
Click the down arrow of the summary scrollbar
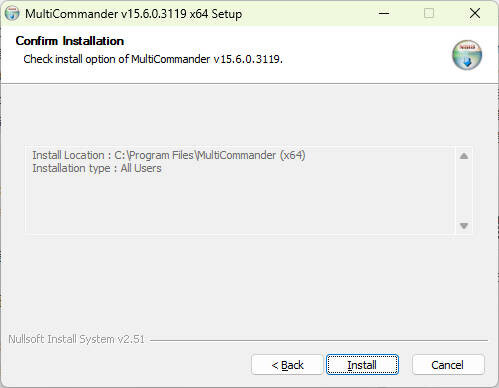pos(464,226)
